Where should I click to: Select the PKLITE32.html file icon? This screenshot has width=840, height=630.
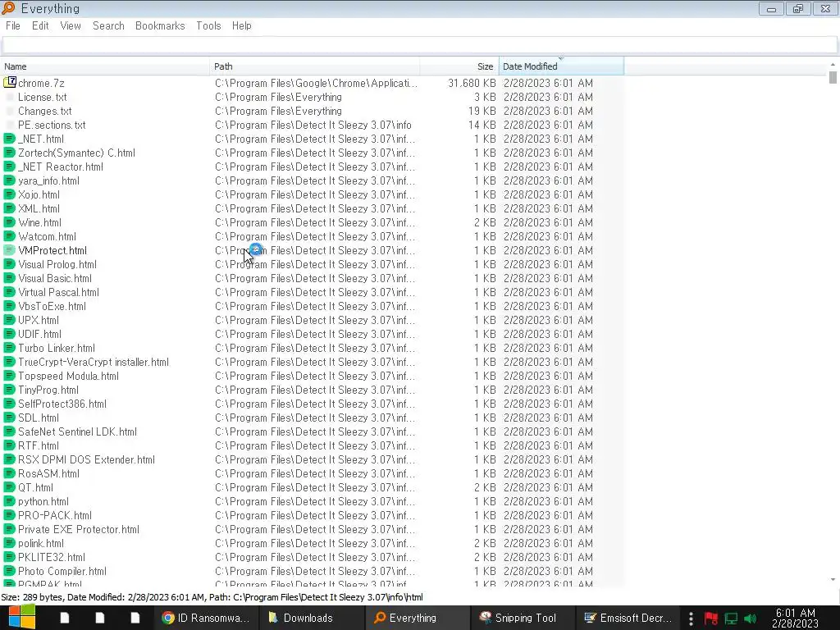(10, 557)
